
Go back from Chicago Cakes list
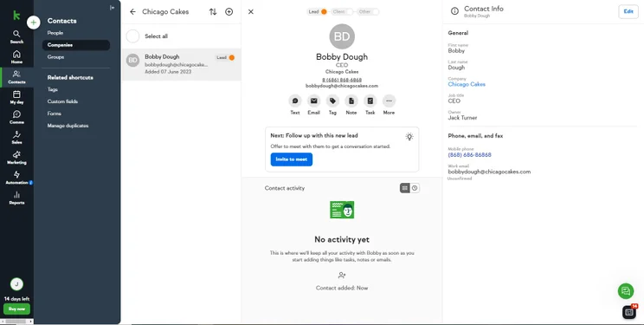click(x=132, y=12)
